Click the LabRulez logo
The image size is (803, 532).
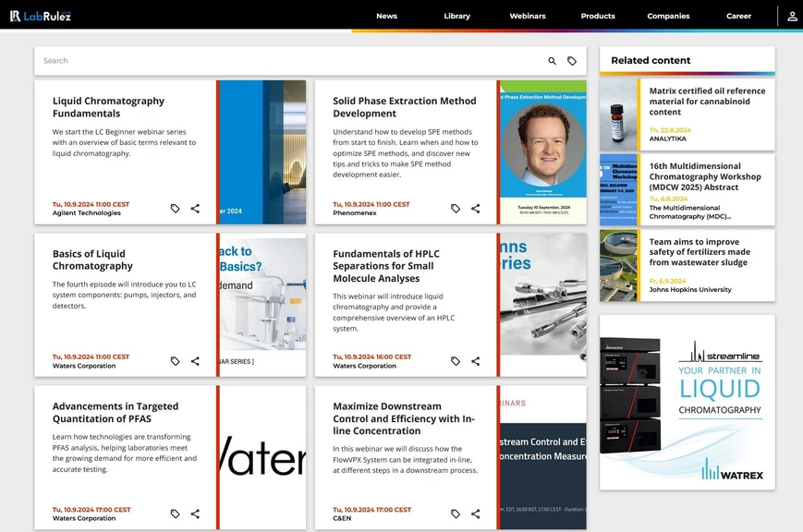click(41, 16)
